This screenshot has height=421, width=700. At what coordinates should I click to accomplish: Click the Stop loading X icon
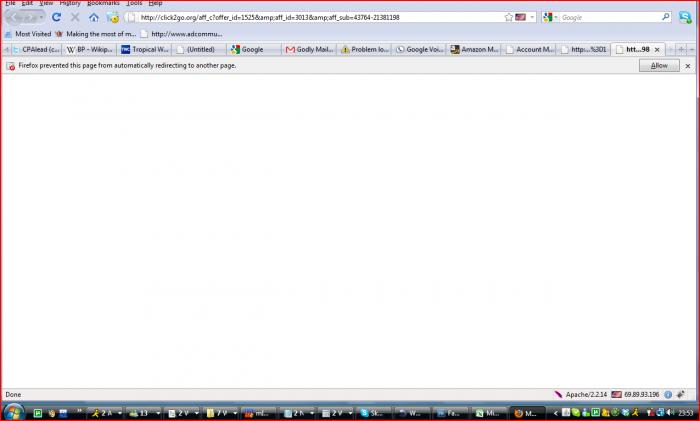pyautogui.click(x=75, y=17)
